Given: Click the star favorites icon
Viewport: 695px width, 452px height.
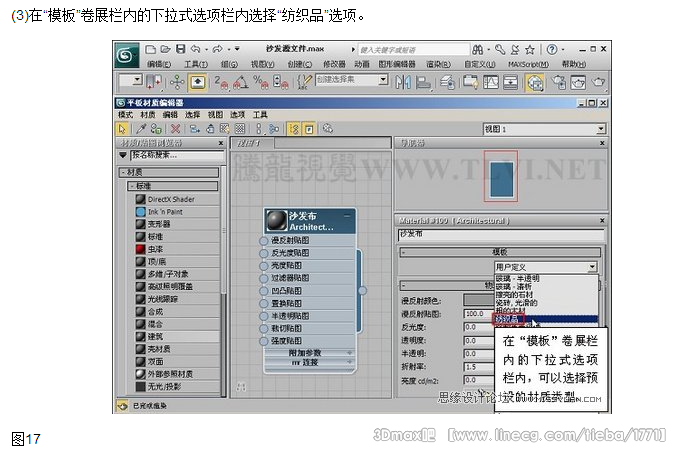Looking at the screenshot, I should click(530, 50).
